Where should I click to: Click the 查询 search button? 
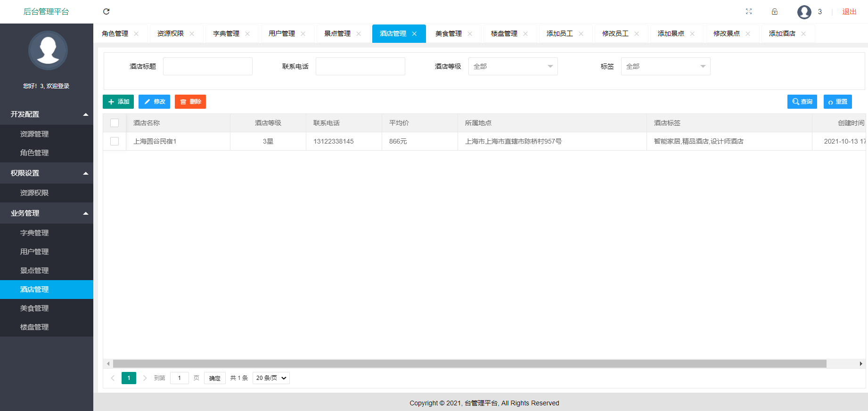tap(802, 102)
